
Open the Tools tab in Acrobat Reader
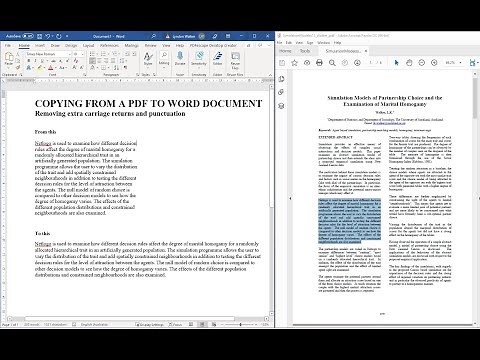(x=305, y=51)
